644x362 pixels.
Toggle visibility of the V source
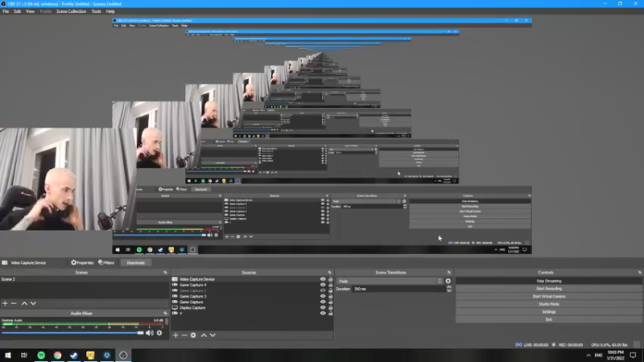tap(323, 313)
